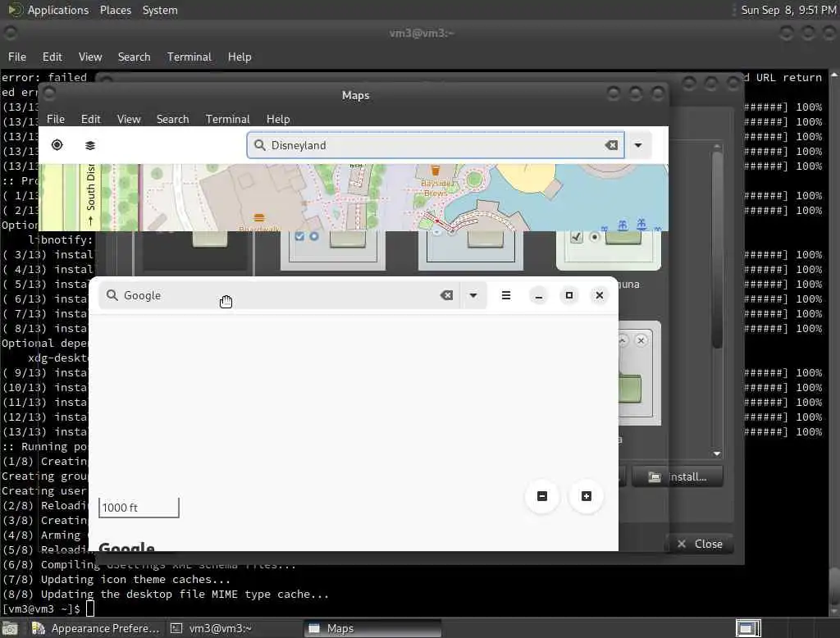This screenshot has height=638, width=840.
Task: Click the locate-me icon in Maps toolbar
Action: pos(57,144)
